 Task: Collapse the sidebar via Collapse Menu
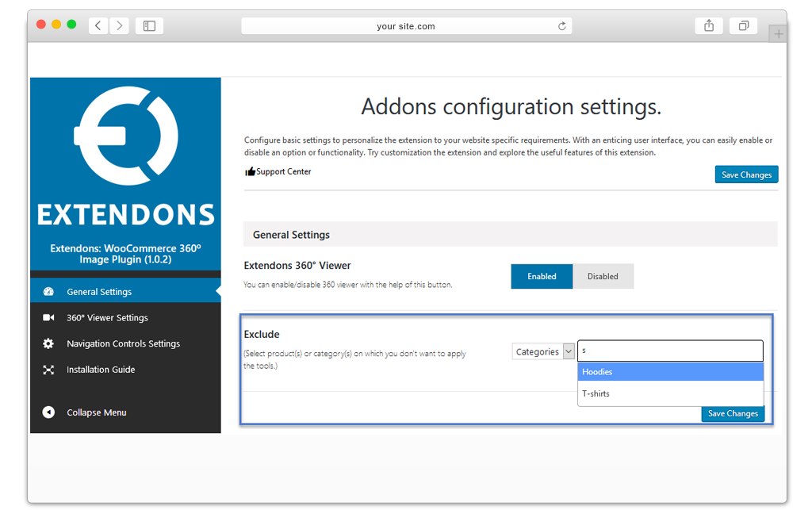pyautogui.click(x=125, y=412)
